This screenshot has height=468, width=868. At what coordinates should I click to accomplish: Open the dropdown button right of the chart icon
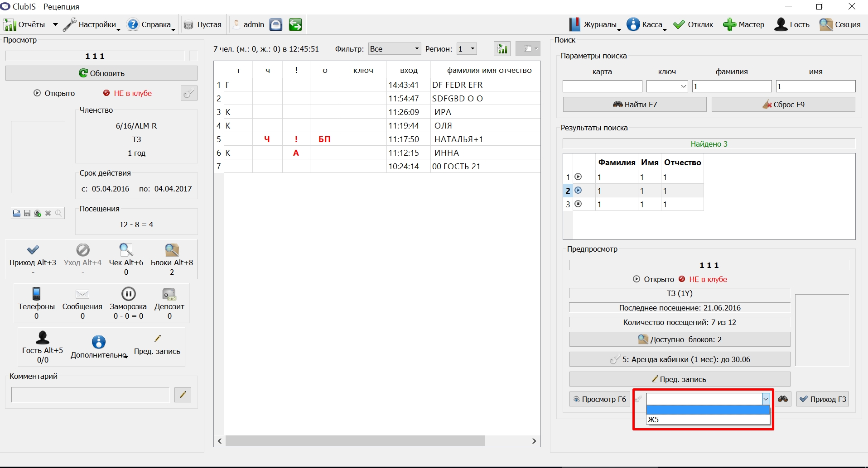pos(528,48)
